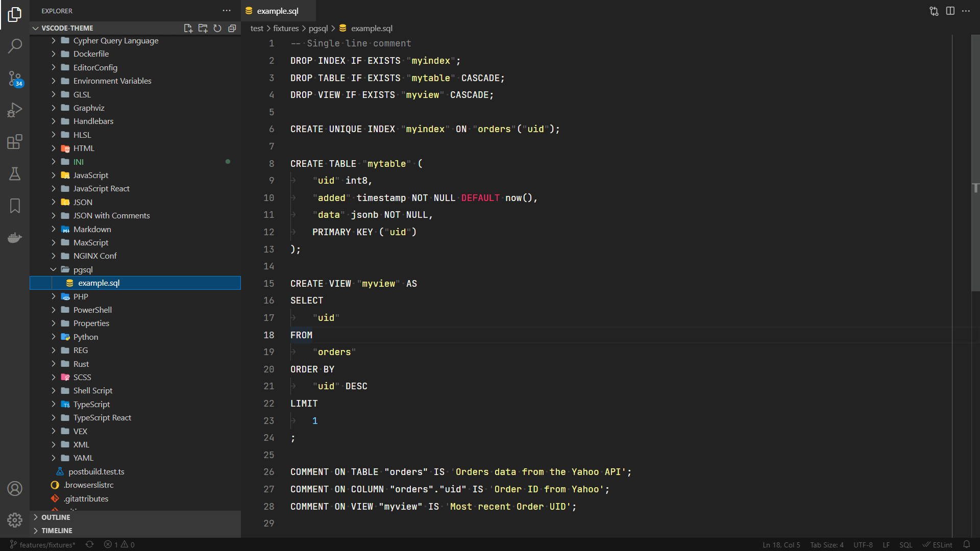Click the New File icon in explorer header

pos(188,28)
